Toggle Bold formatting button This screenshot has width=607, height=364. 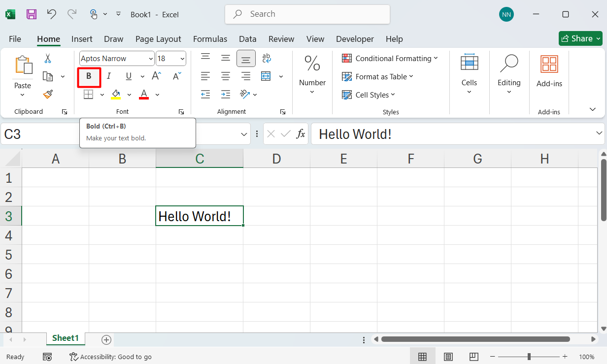coord(89,76)
